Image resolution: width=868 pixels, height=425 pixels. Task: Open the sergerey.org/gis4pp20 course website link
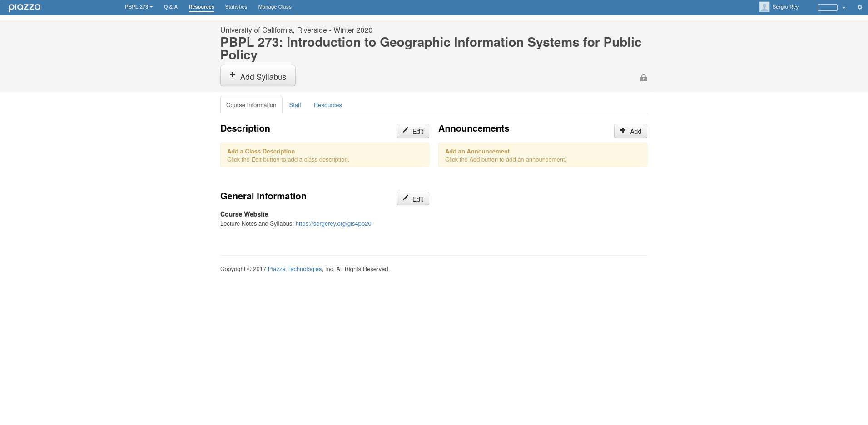pos(333,223)
